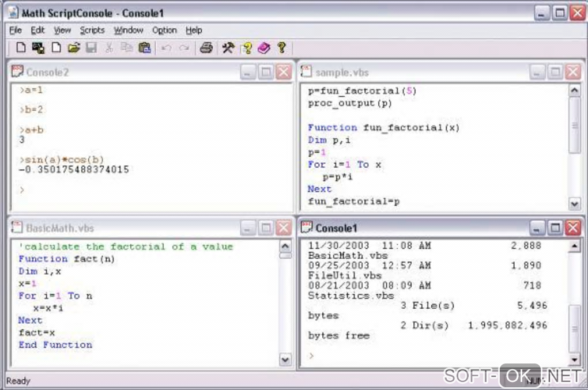Image resolution: width=588 pixels, height=390 pixels.
Task: Maximize the BasicMath.vbs window
Action: pyautogui.click(x=266, y=228)
